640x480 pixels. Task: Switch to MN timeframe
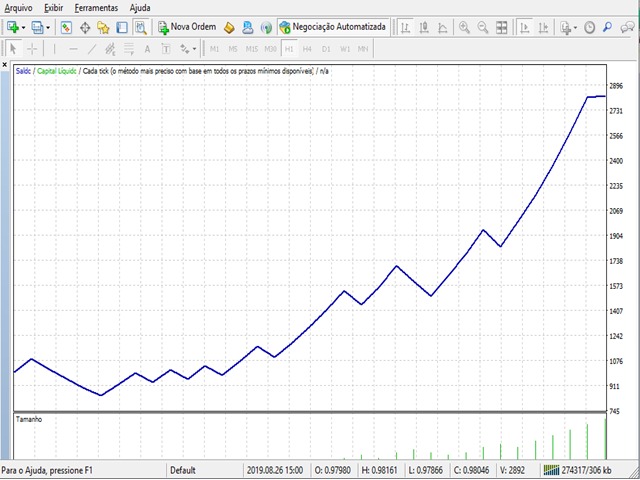tap(363, 49)
